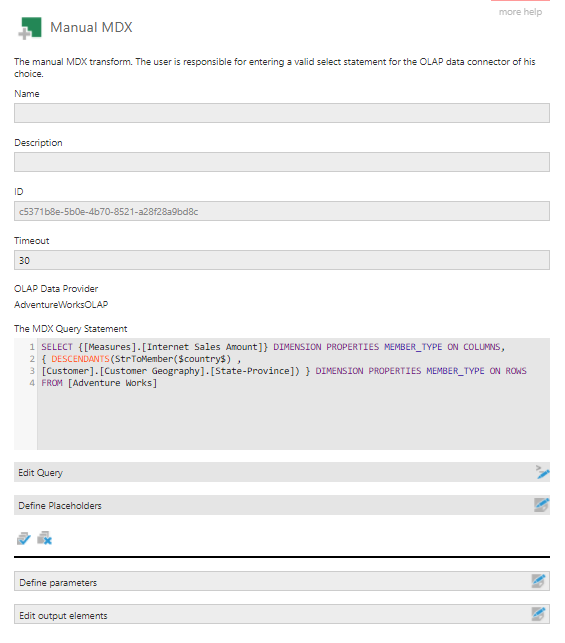Click line 4 FROM Adventure Works text

coord(99,383)
